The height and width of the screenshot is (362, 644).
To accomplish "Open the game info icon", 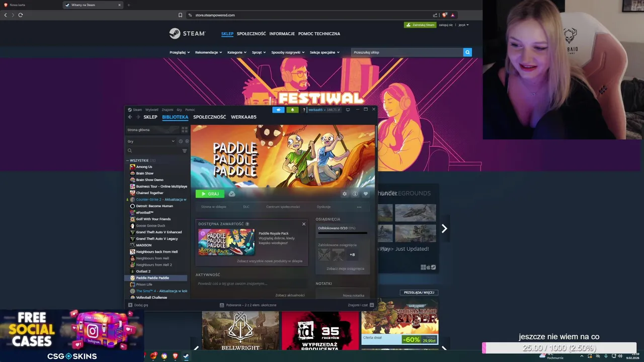I will (355, 194).
